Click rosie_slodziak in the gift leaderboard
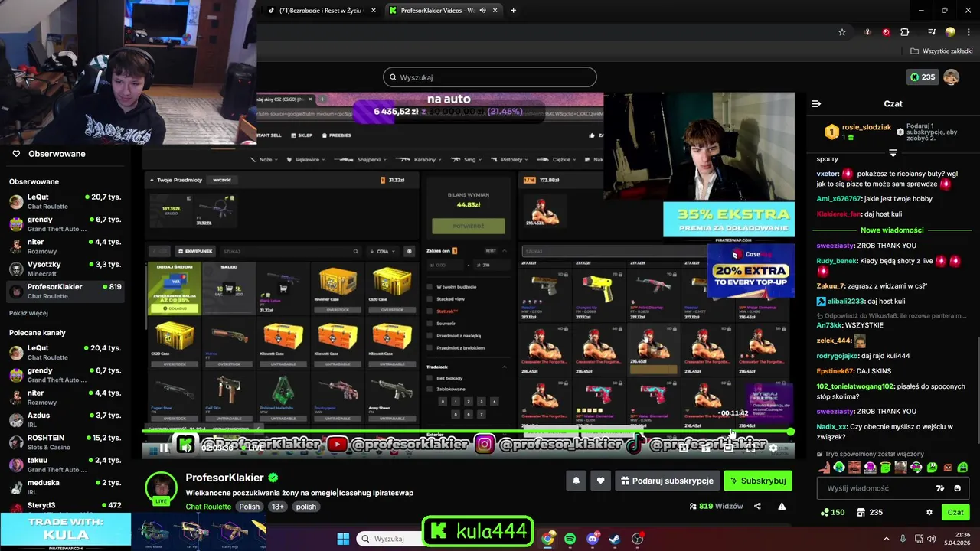This screenshot has width=980, height=551. 867,128
